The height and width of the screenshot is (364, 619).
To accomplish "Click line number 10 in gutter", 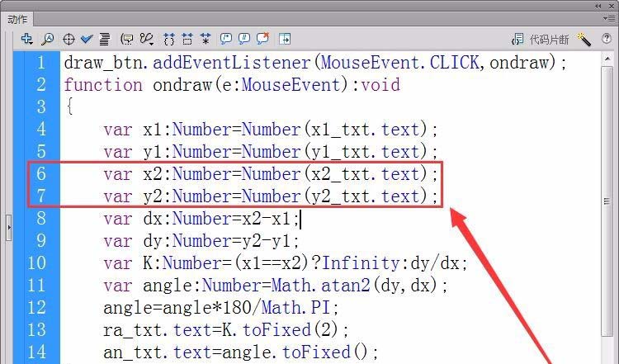I will (x=36, y=263).
